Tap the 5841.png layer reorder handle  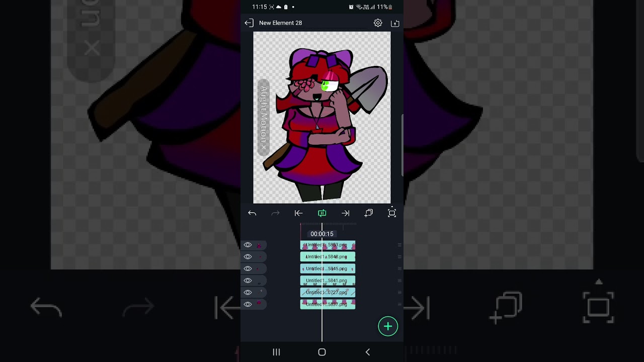[399, 281]
